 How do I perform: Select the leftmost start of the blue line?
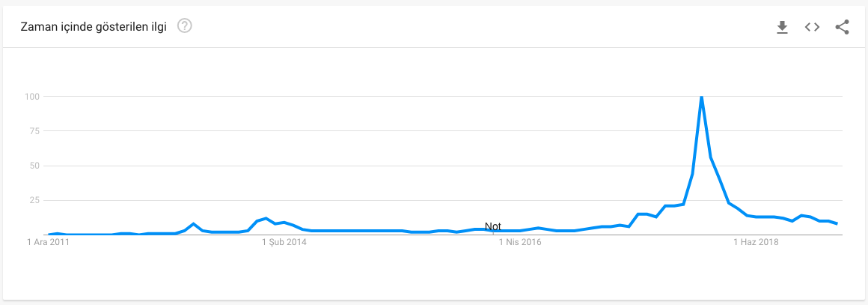[49, 234]
